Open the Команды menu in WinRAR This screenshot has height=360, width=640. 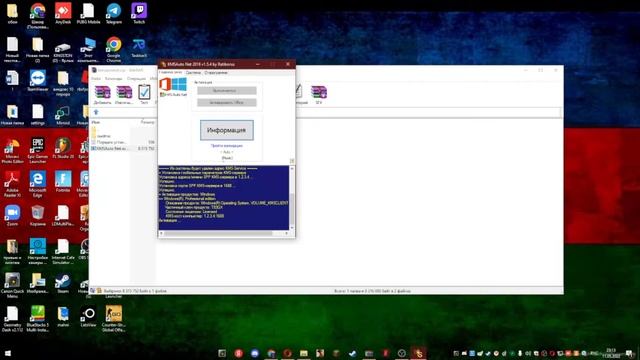tap(113, 78)
